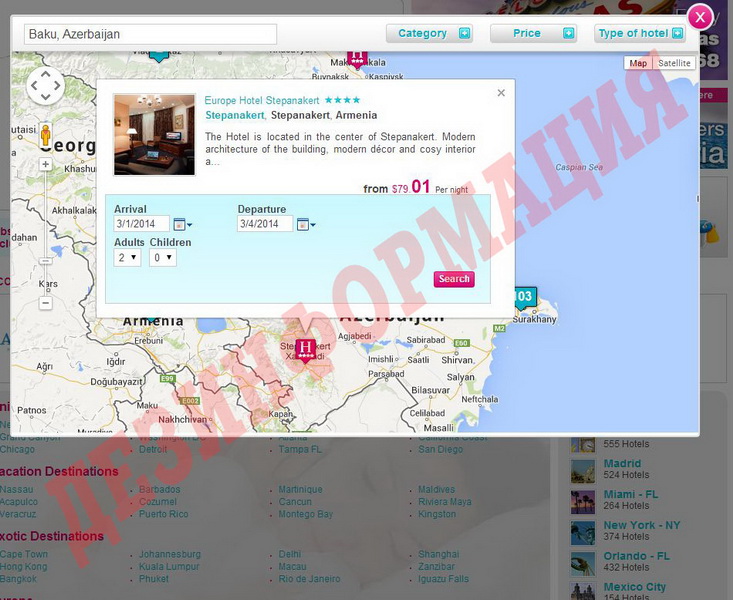Open New York - NY hotels link

click(642, 525)
